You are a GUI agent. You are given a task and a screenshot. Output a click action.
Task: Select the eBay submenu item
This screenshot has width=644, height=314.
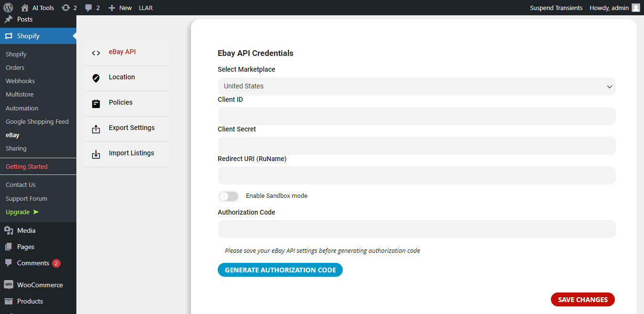point(12,135)
